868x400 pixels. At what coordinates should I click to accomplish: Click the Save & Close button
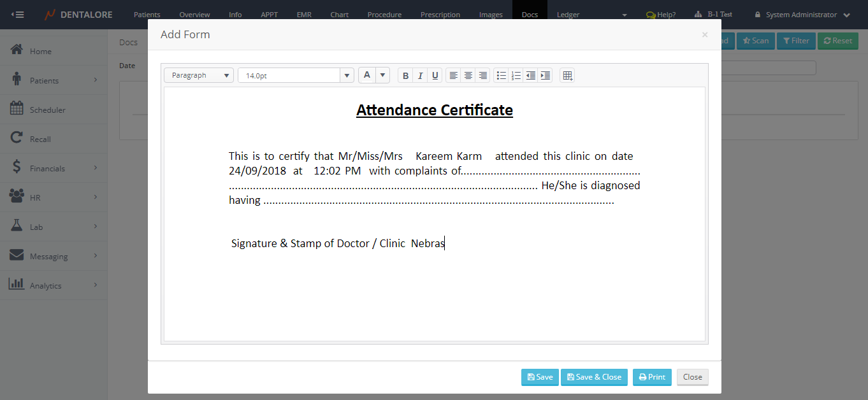tap(594, 377)
